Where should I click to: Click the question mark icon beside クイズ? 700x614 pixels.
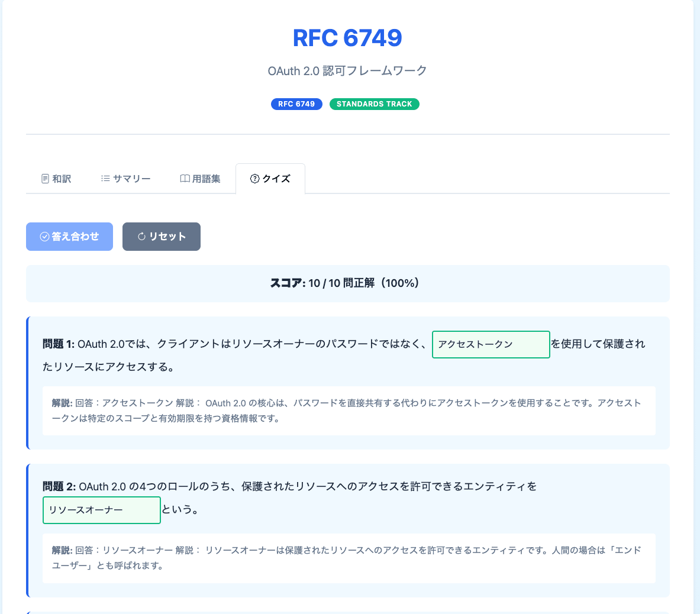tap(255, 179)
